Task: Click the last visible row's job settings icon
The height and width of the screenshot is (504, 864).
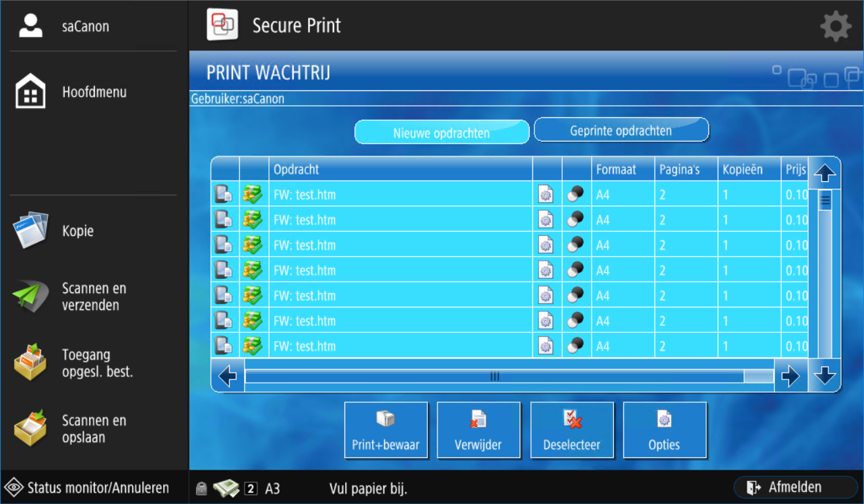Action: [546, 346]
